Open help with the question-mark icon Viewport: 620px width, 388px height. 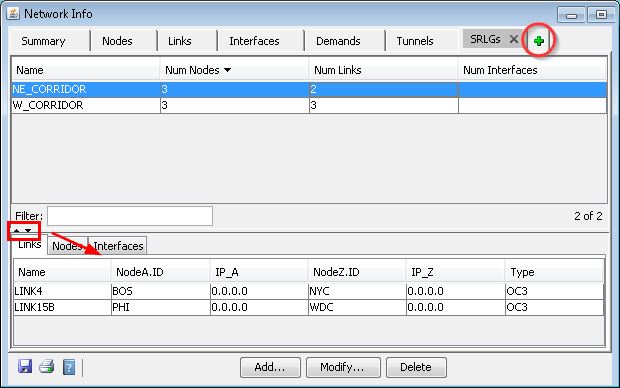click(x=69, y=367)
